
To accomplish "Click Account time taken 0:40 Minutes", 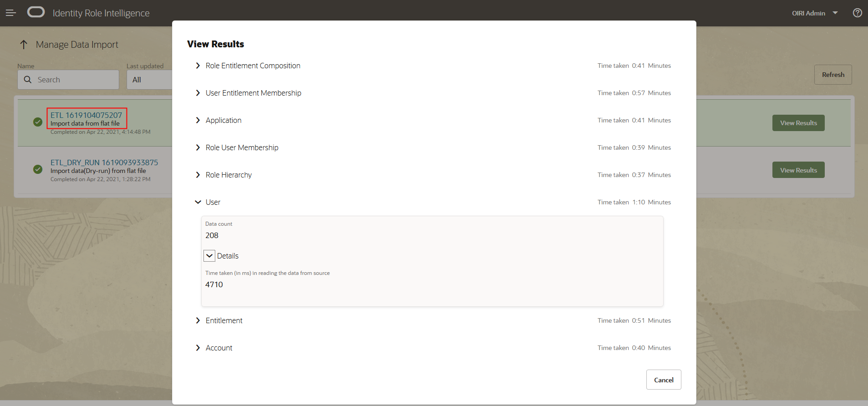I will tap(634, 348).
